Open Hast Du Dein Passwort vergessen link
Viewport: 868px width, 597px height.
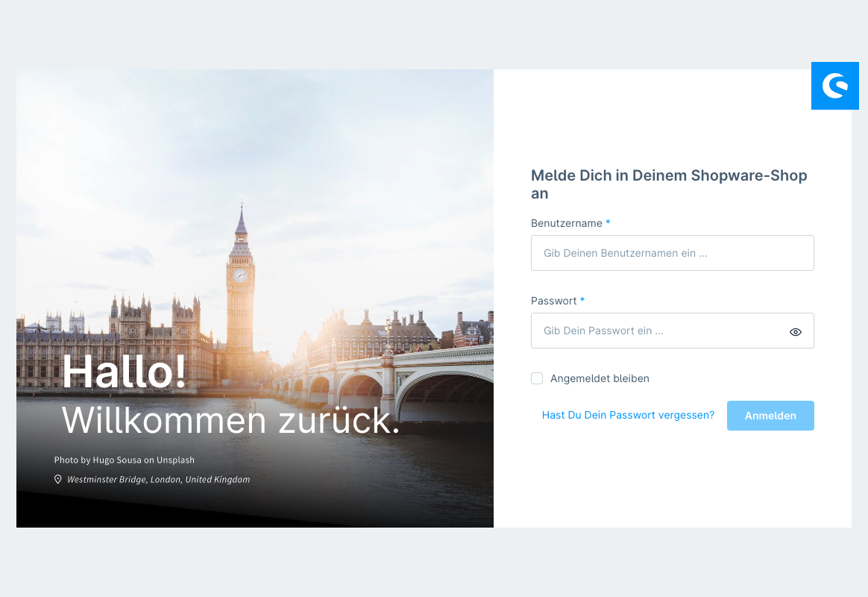628,415
